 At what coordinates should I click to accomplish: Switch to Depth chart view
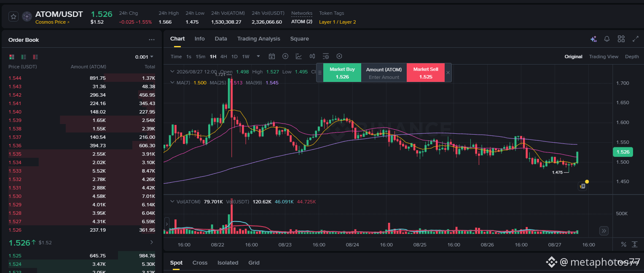pos(632,57)
